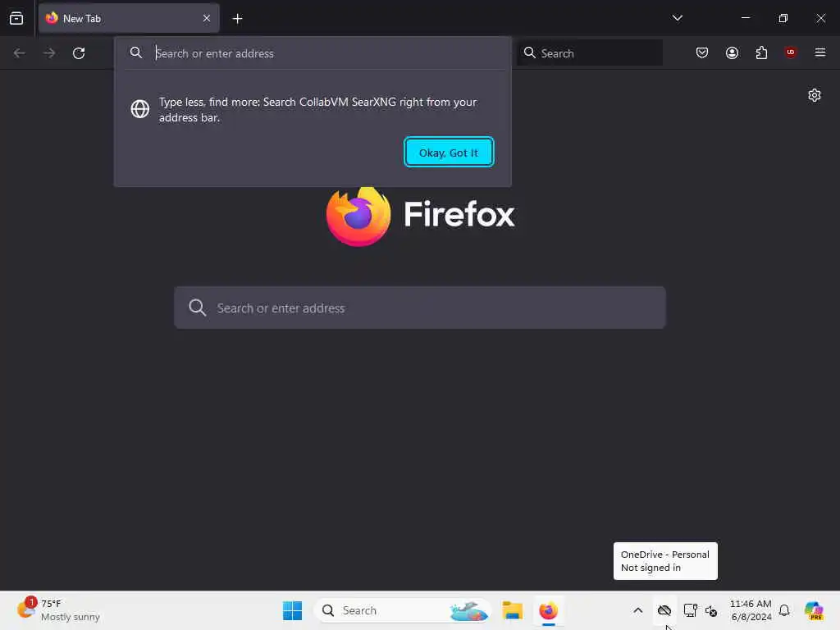The height and width of the screenshot is (630, 840).
Task: Restore down the Firefox window
Action: pos(783,18)
